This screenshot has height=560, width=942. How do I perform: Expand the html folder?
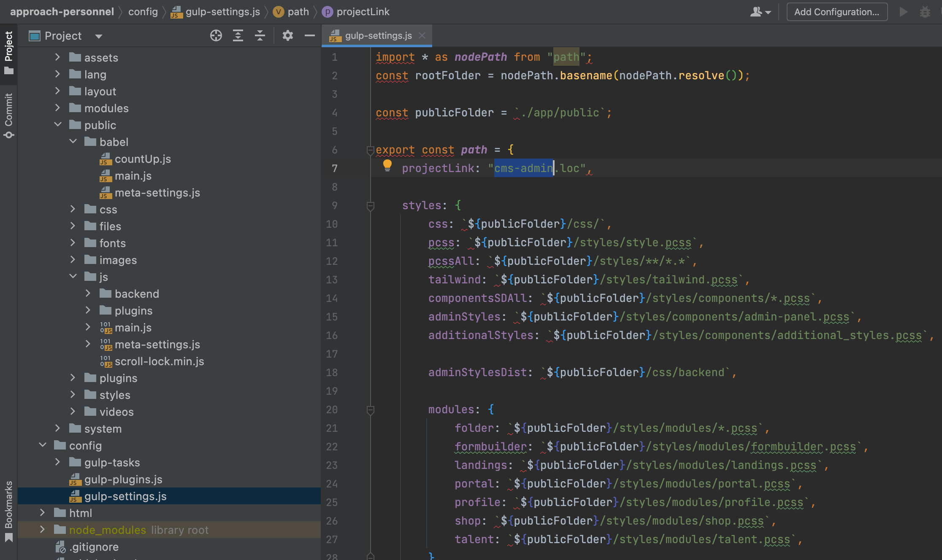(43, 513)
